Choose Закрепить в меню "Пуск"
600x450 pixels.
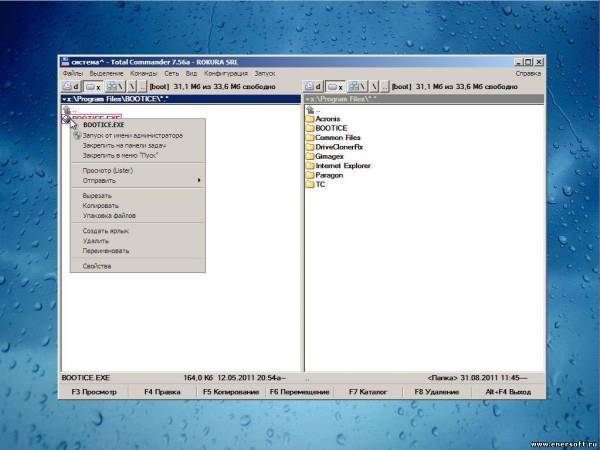coord(138,155)
